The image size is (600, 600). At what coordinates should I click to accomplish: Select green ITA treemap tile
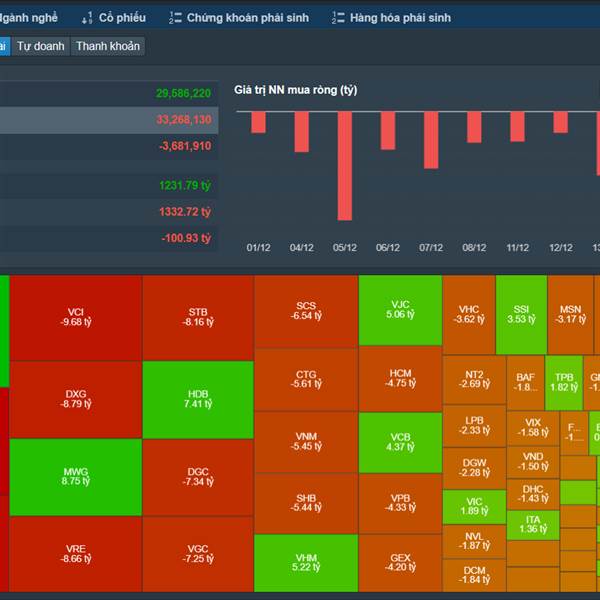pyautogui.click(x=533, y=525)
